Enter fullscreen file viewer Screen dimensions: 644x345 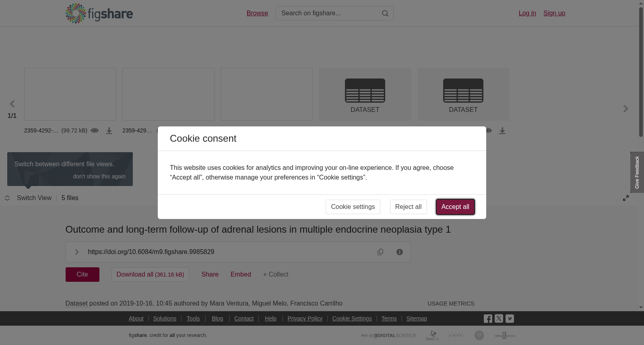[626, 198]
